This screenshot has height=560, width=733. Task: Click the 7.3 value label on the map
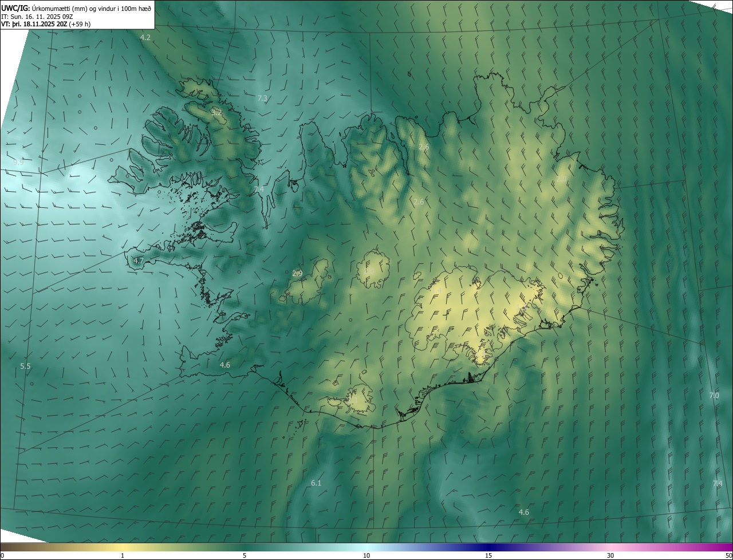[x=262, y=98]
